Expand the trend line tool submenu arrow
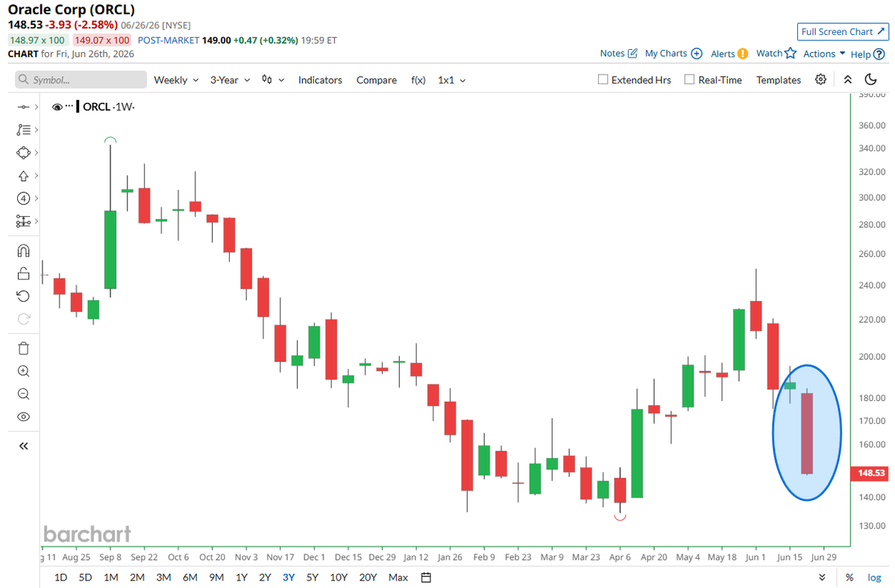The width and height of the screenshot is (895, 588). 36,107
